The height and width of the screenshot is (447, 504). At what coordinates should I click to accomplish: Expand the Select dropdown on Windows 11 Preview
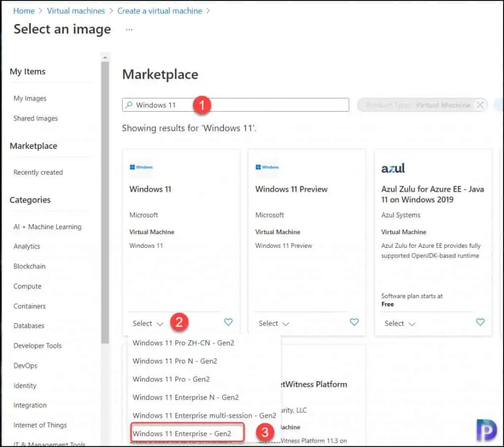tap(274, 324)
